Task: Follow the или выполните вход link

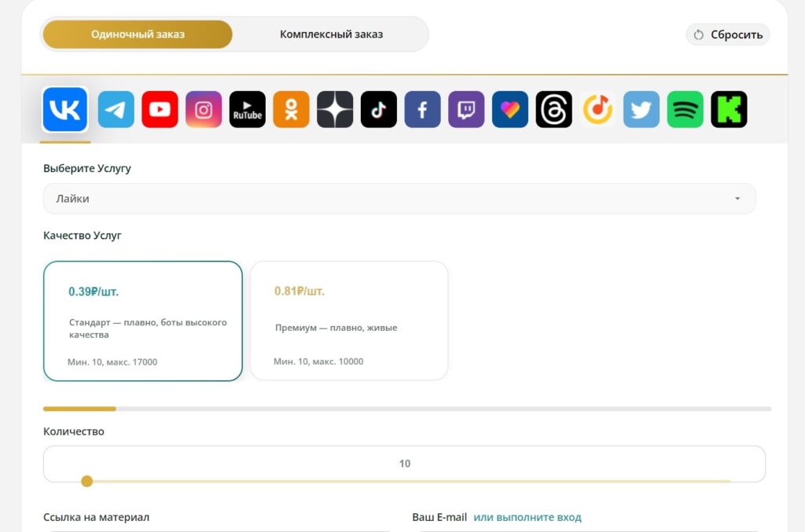Action: point(527,517)
